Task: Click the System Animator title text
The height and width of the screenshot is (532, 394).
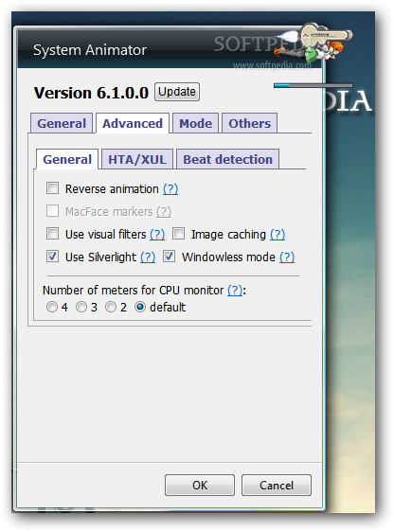Action: point(90,50)
